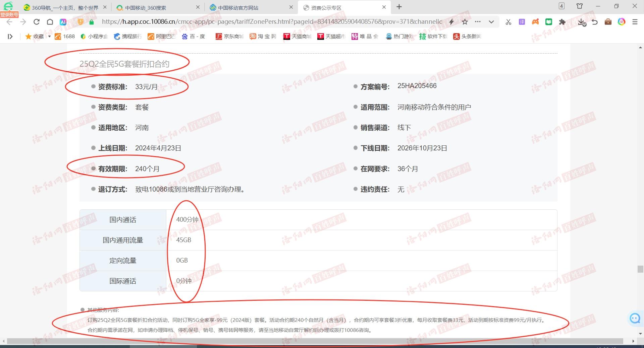Screen dimensions: 644x348
Task: Click the colorful circular AI icon
Action: point(622,22)
